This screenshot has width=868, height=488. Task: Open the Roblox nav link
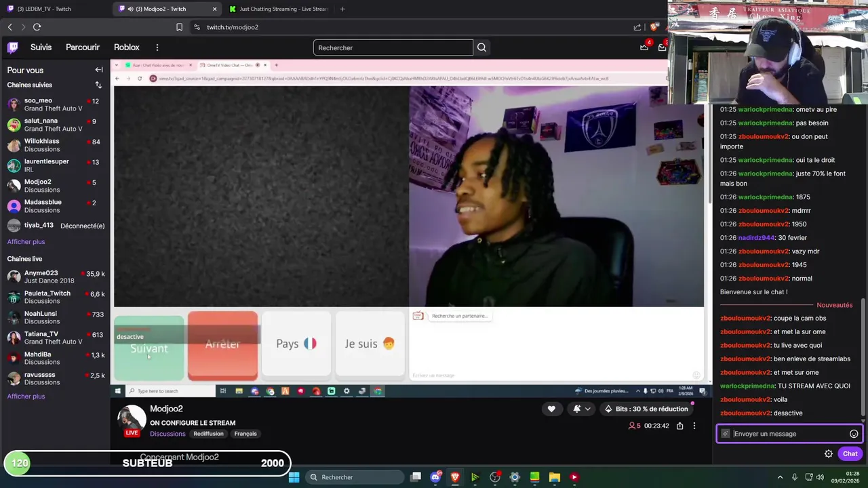coord(127,47)
